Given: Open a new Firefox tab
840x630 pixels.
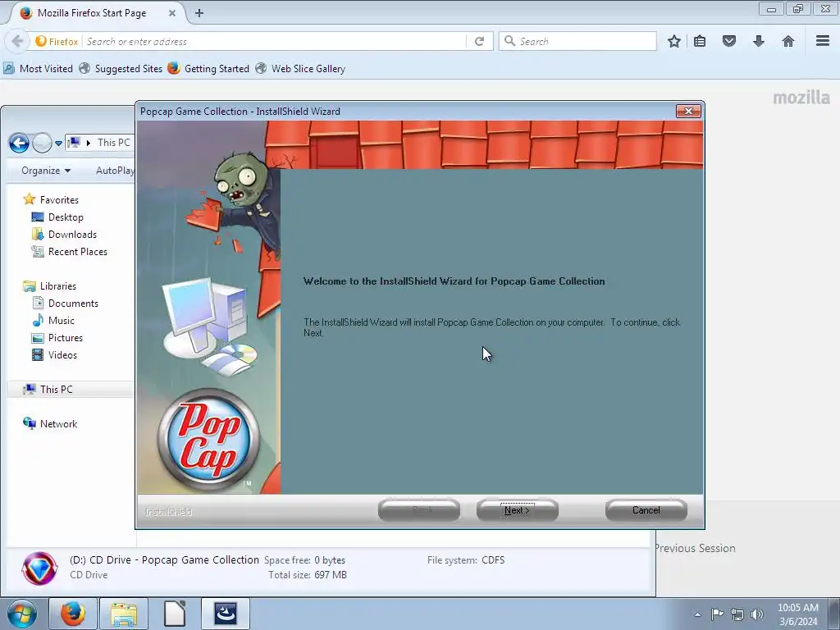Looking at the screenshot, I should [x=199, y=13].
